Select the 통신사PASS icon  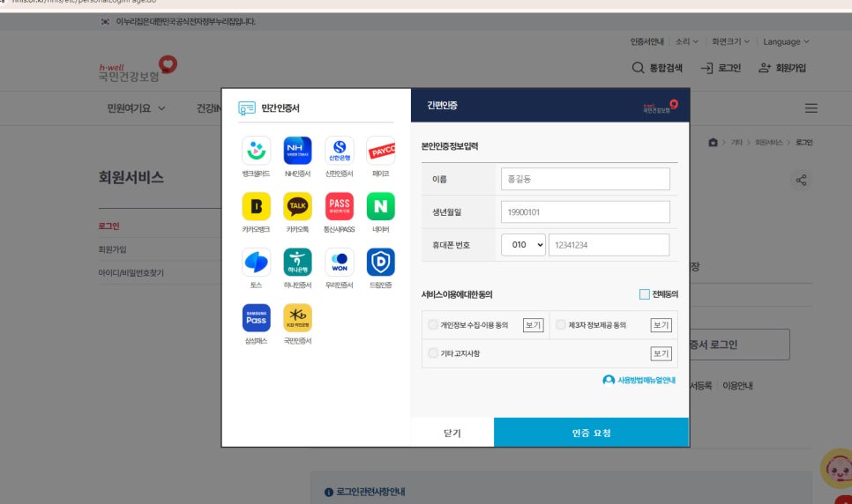tap(339, 206)
